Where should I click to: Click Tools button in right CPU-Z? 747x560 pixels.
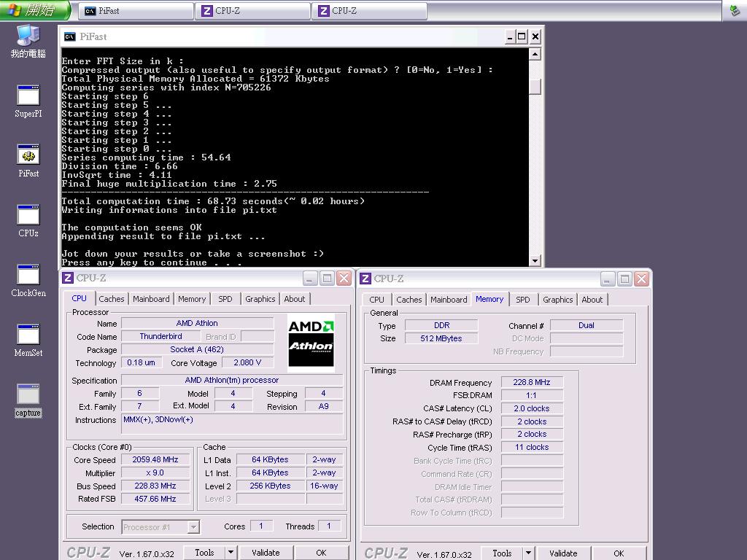(x=502, y=553)
